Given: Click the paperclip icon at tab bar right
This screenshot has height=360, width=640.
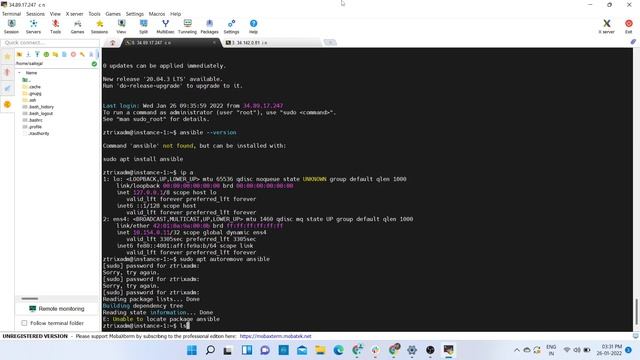Looking at the screenshot, I should click(633, 42).
